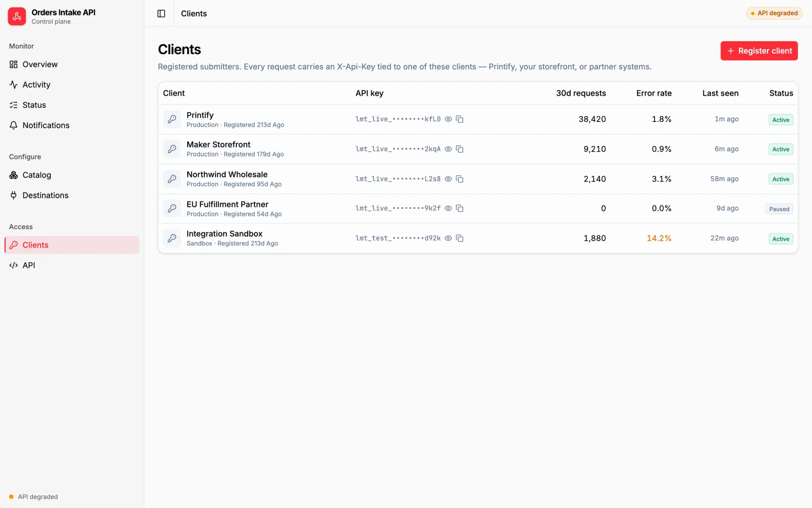Click the masked key ending kfL0
Screen dimensions: 812x508
(x=398, y=119)
